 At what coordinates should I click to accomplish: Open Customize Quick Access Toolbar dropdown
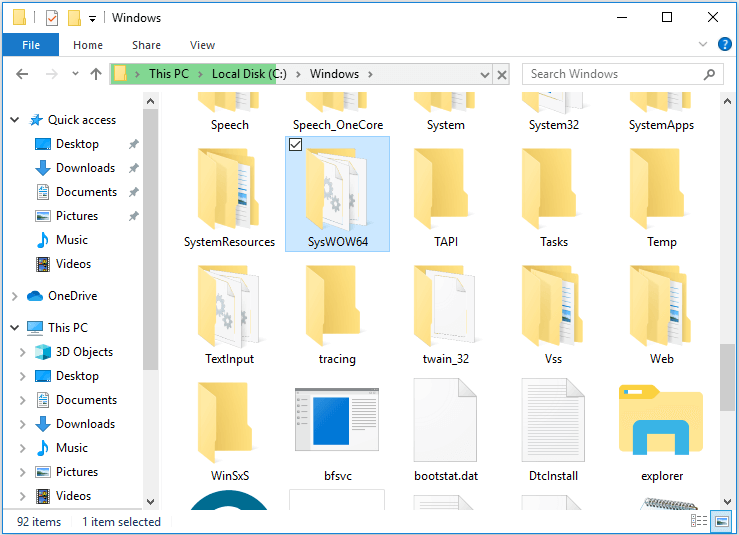[92, 18]
